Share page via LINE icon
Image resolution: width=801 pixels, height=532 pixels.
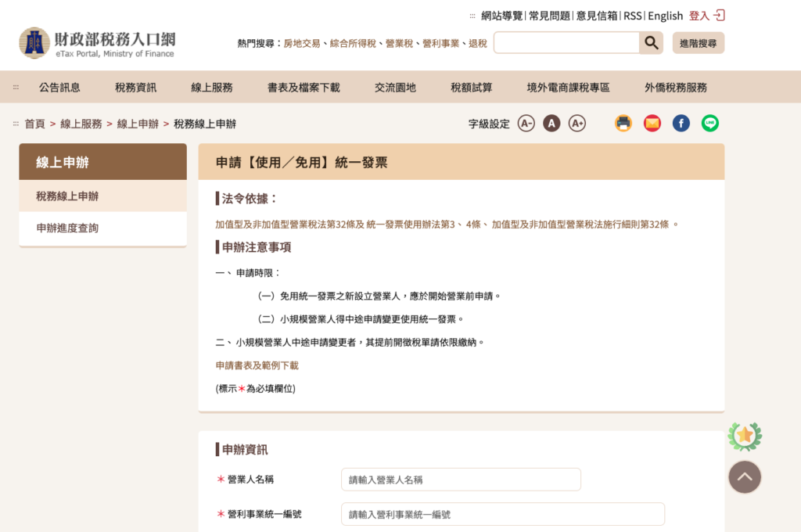[709, 124]
